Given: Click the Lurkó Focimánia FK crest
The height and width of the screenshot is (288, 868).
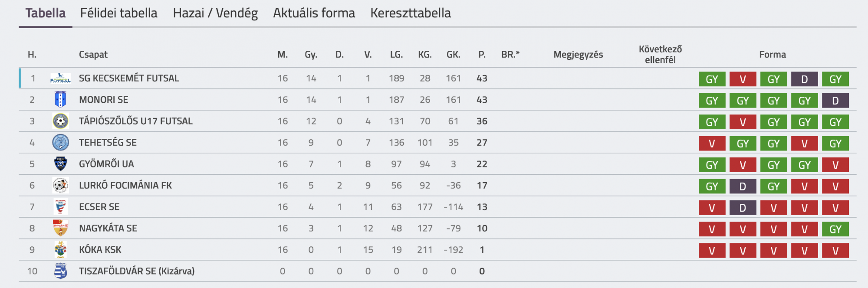Looking at the screenshot, I should point(60,186).
